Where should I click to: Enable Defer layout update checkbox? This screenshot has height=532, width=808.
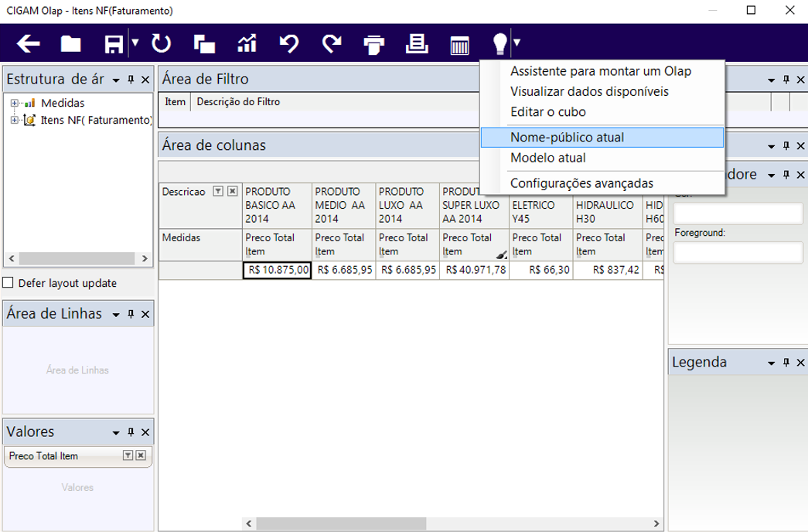tap(8, 283)
